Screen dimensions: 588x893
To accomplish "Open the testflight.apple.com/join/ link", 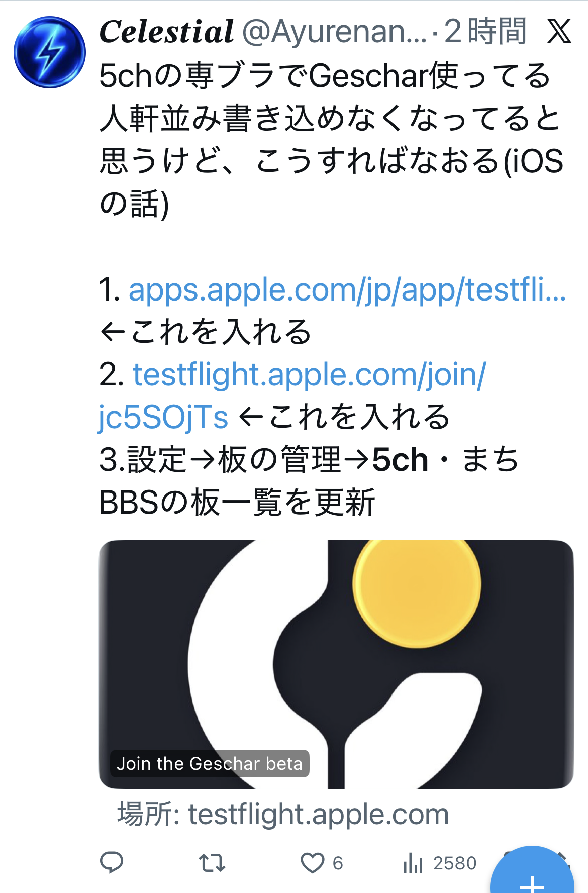I will point(309,375).
